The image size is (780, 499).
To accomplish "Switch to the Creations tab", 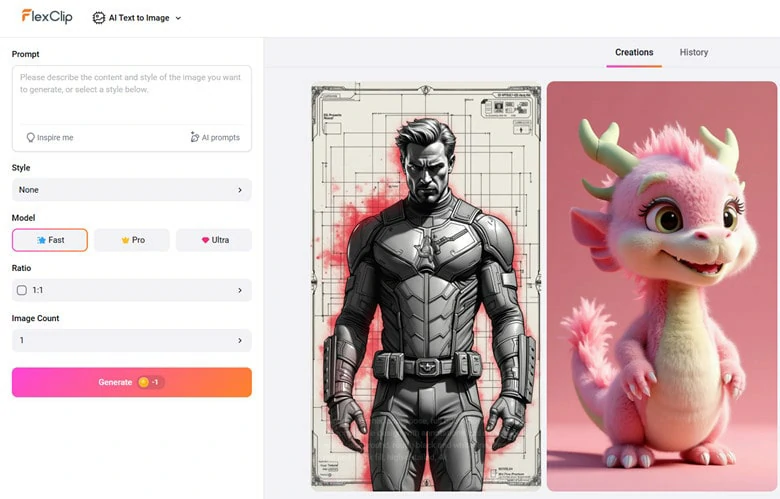I will point(634,52).
